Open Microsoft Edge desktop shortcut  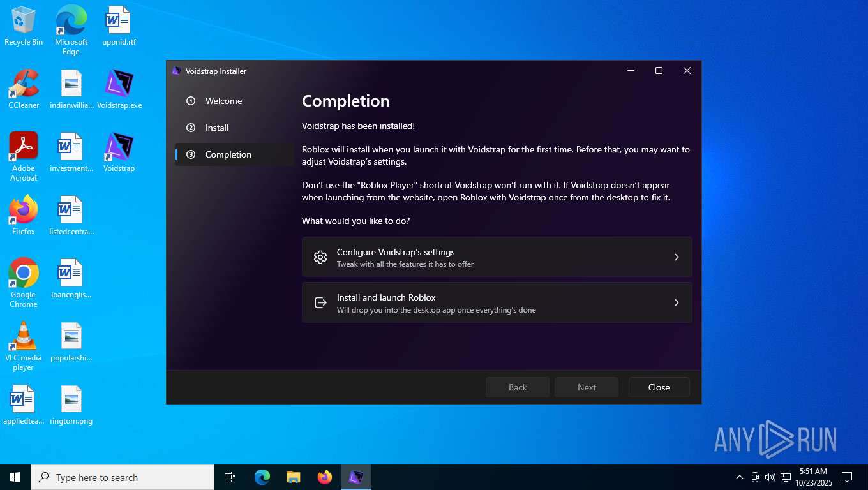(71, 30)
